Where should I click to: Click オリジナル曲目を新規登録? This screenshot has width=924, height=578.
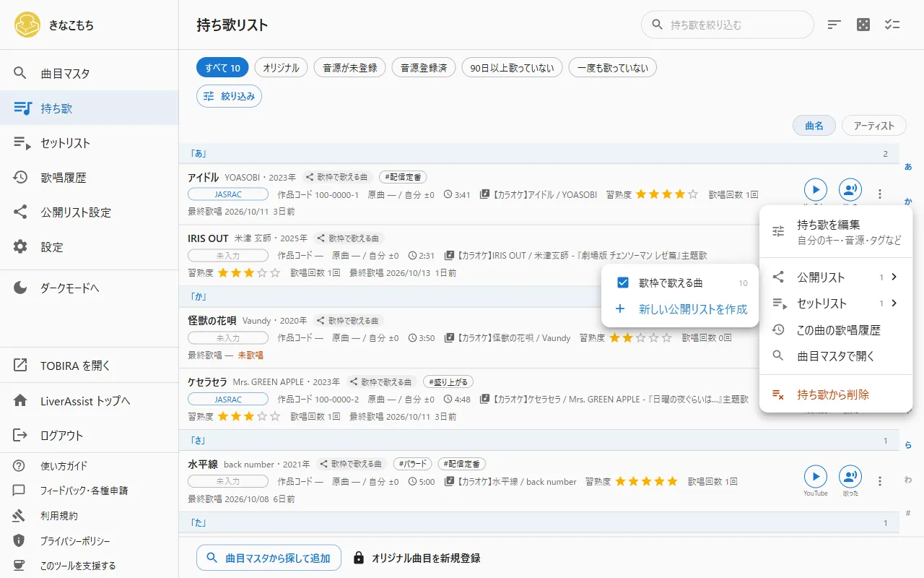417,558
